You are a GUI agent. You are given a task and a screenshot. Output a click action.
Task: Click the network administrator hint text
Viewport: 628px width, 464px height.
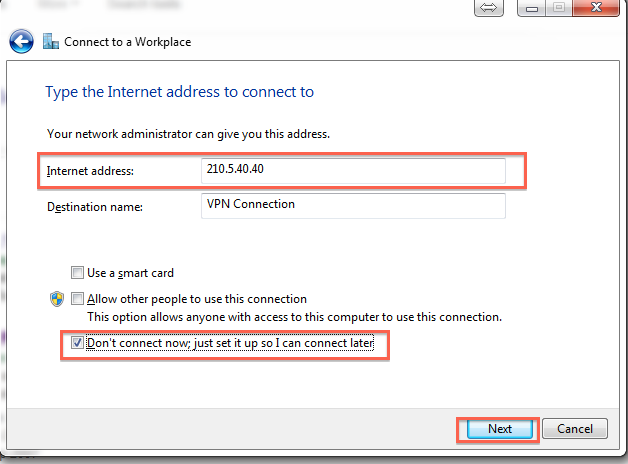coord(188,134)
